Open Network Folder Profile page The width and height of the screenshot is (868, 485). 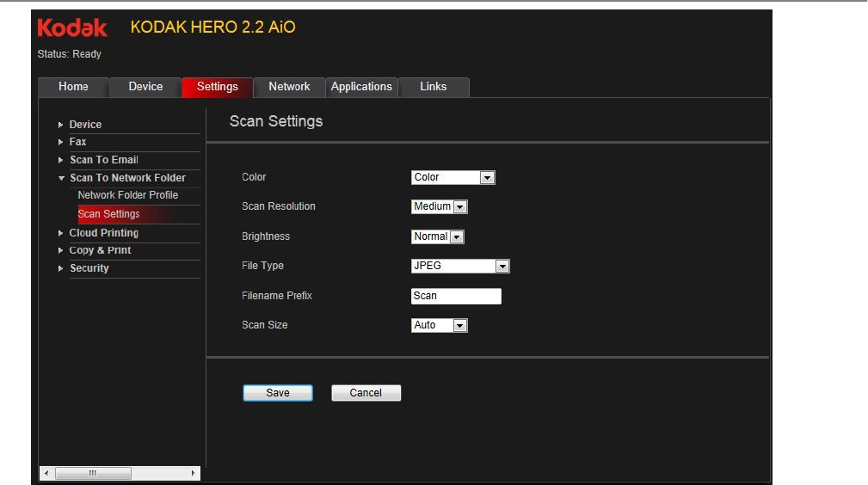click(x=128, y=195)
